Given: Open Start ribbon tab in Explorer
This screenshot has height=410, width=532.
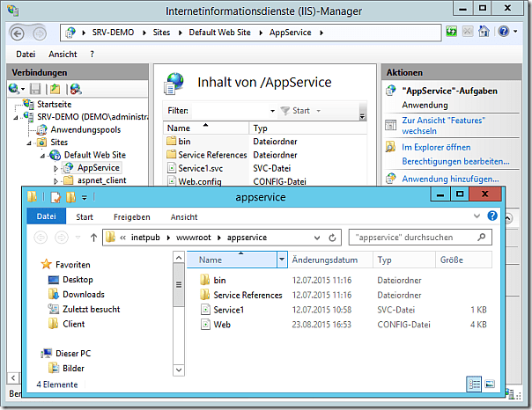Looking at the screenshot, I should tap(85, 216).
